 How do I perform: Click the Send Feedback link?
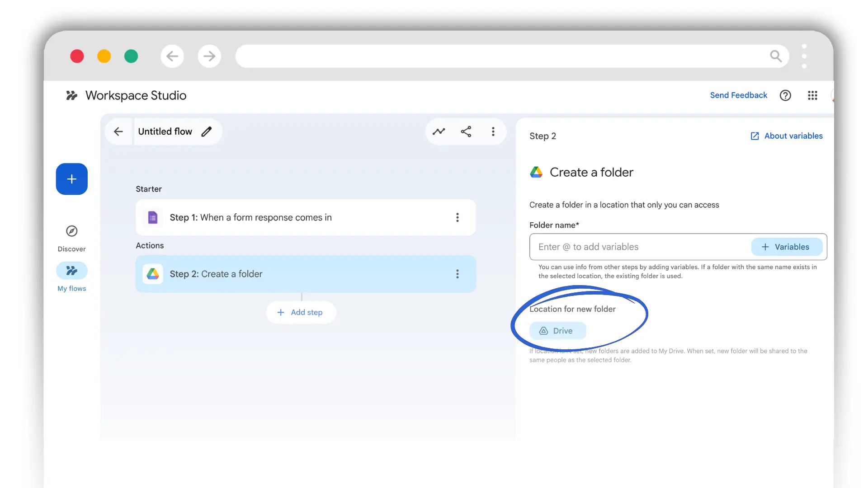click(738, 95)
